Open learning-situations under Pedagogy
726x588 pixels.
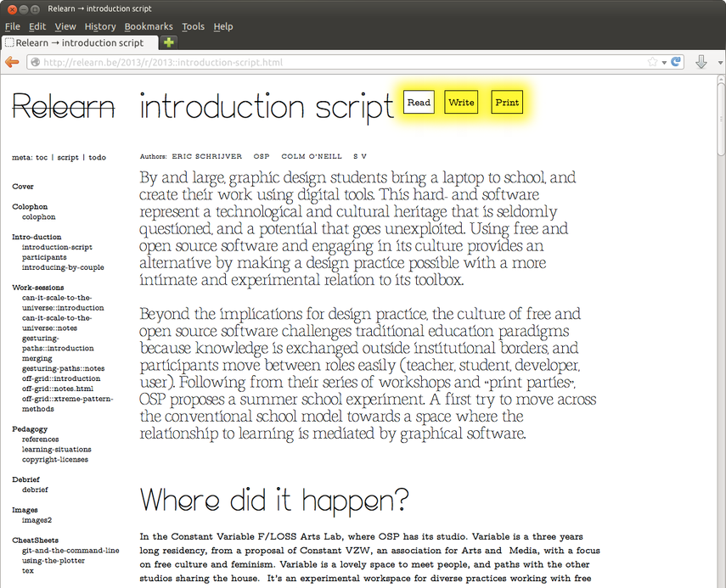point(55,450)
